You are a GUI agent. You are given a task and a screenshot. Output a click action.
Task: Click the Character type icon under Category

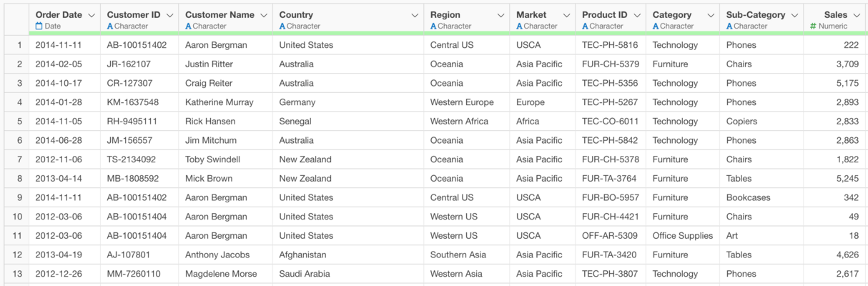click(656, 26)
